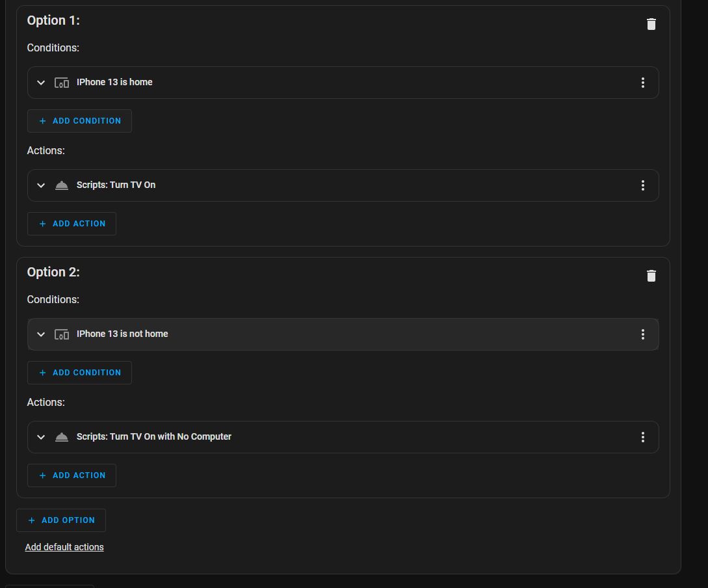The image size is (708, 588).
Task: Click the device icon beside 'iPhone 13 is home'
Action: click(62, 83)
